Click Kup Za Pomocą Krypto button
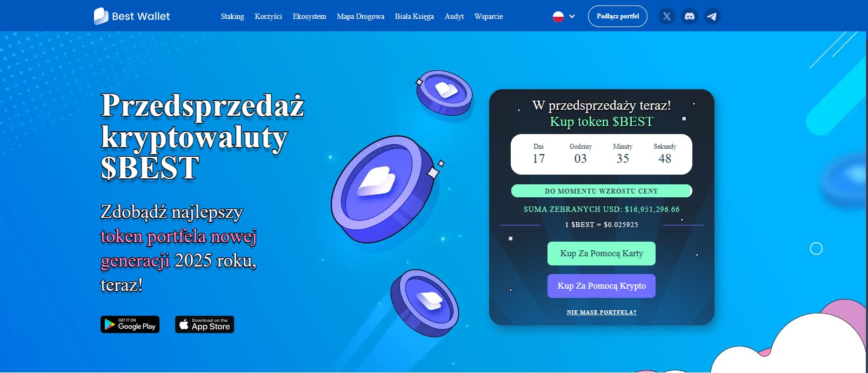 click(602, 286)
